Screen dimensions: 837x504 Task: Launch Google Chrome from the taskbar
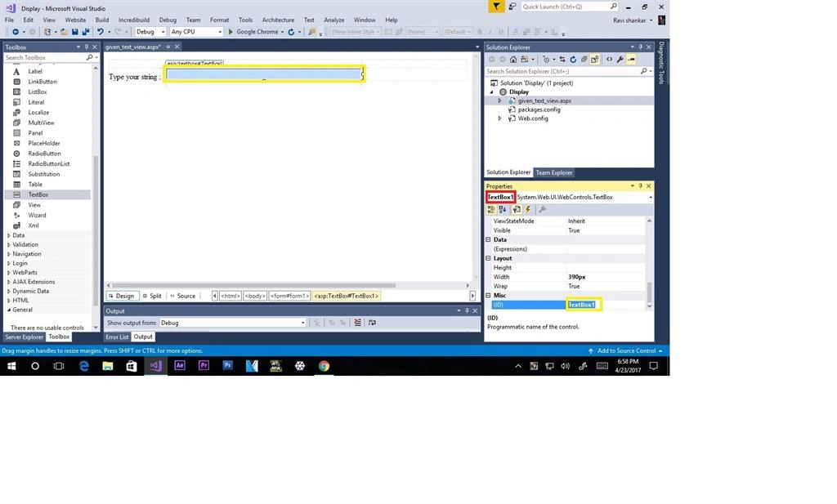coord(324,366)
